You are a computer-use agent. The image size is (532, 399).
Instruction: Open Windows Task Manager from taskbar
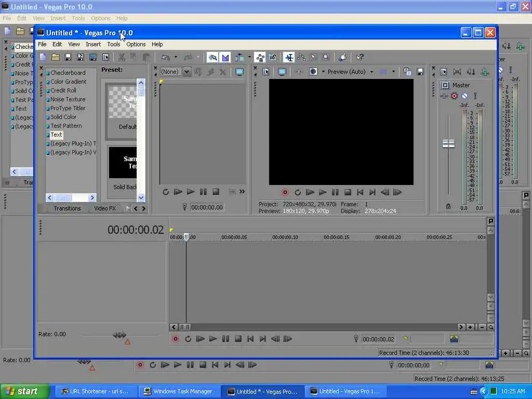coord(179,391)
